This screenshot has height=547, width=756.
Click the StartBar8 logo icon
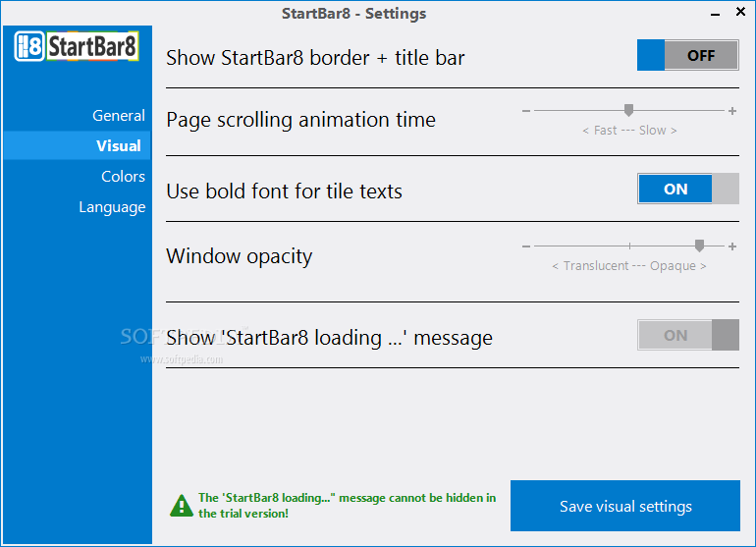click(77, 46)
